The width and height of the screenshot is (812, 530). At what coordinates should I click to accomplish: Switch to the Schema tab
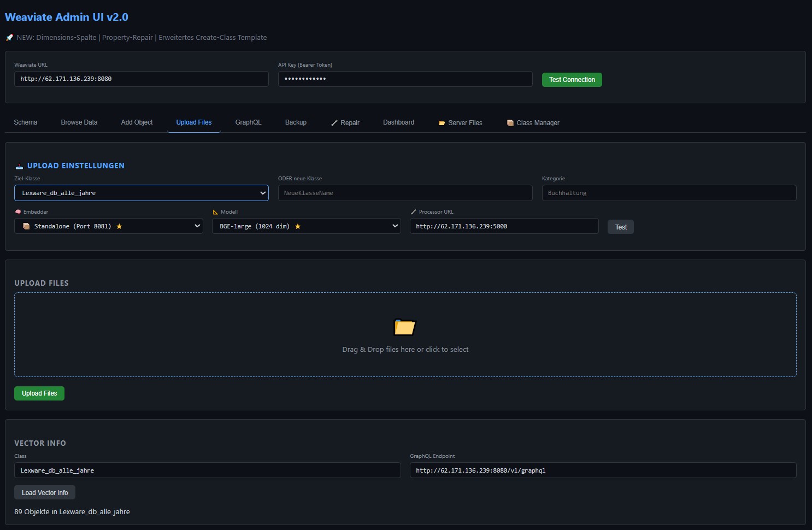[26, 122]
